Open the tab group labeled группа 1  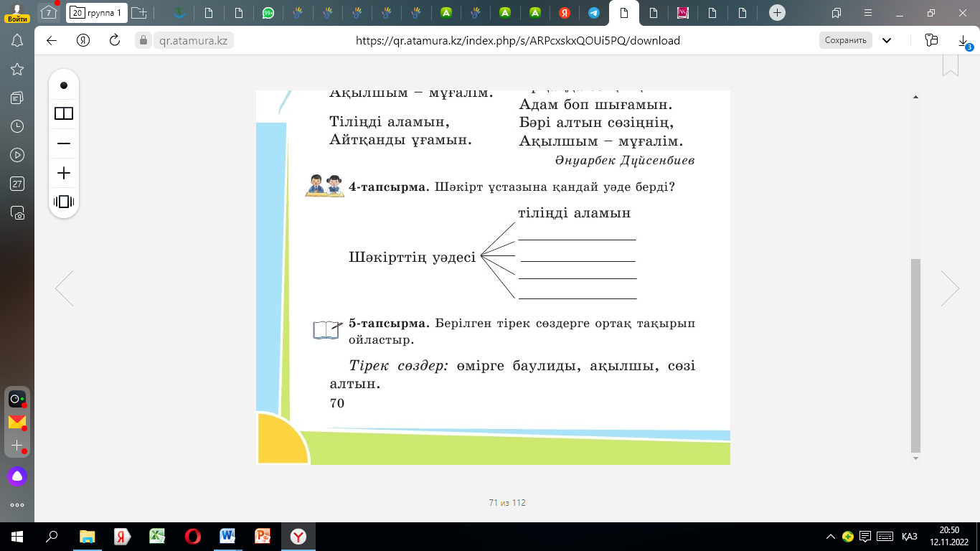pyautogui.click(x=98, y=12)
